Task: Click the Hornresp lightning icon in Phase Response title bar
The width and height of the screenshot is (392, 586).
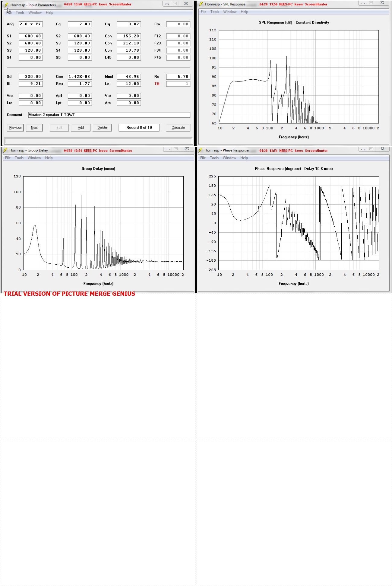Action: tap(201, 150)
